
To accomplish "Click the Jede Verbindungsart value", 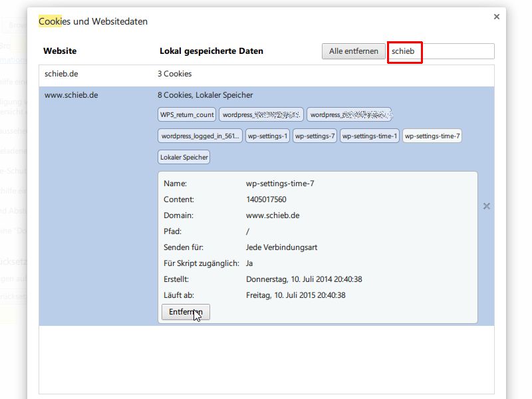I will tap(281, 247).
